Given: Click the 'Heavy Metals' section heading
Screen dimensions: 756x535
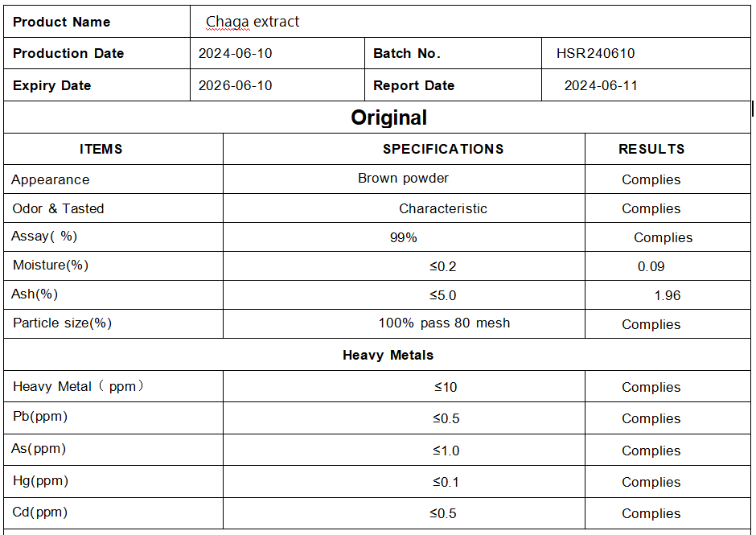Looking at the screenshot, I should click(x=388, y=355).
